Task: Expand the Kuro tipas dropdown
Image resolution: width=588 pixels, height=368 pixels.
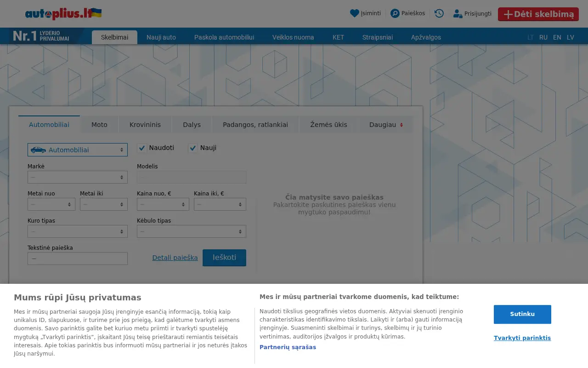Action: [78, 231]
